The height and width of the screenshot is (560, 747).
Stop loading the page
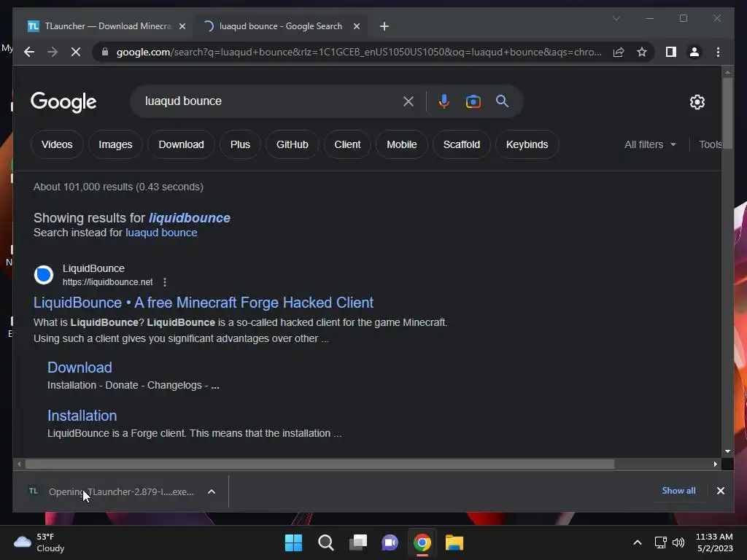tap(76, 52)
